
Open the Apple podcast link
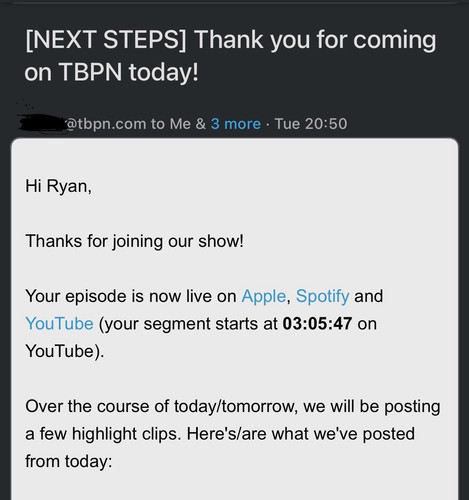(x=263, y=296)
